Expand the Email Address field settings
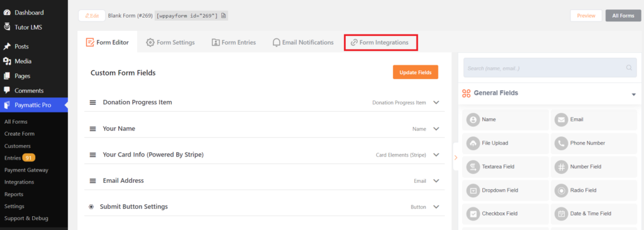Screen dimensions: 644x230 click(x=436, y=181)
